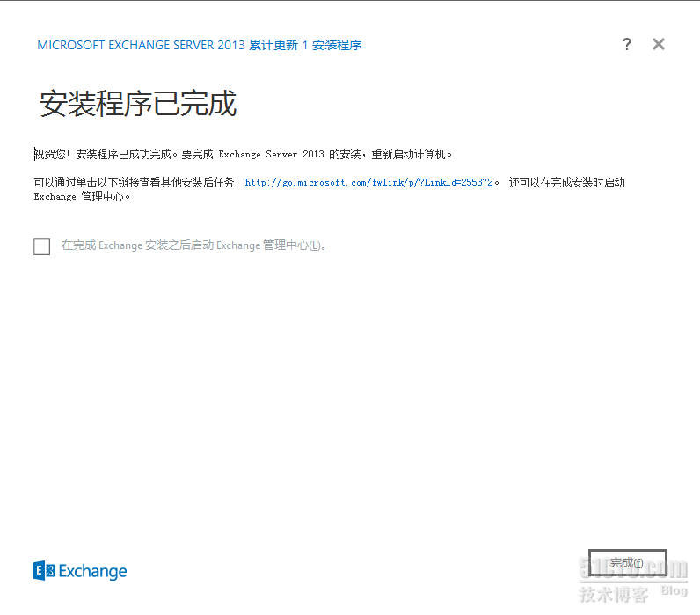Click the MICROSOFT EXCHANGE SERVER 2013 title text
The width and height of the screenshot is (700, 615).
199,45
